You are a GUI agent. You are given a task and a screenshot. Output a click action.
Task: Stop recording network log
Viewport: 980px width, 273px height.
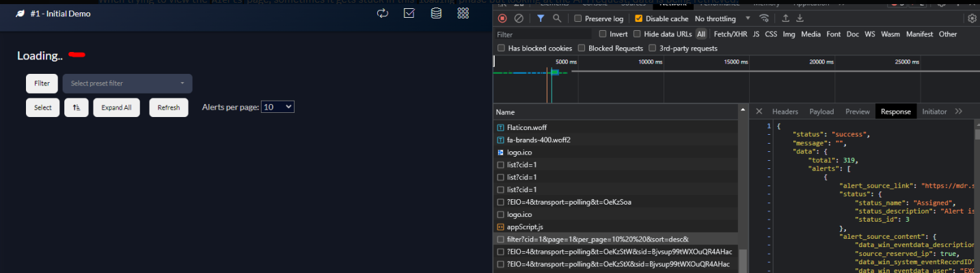[x=502, y=18]
